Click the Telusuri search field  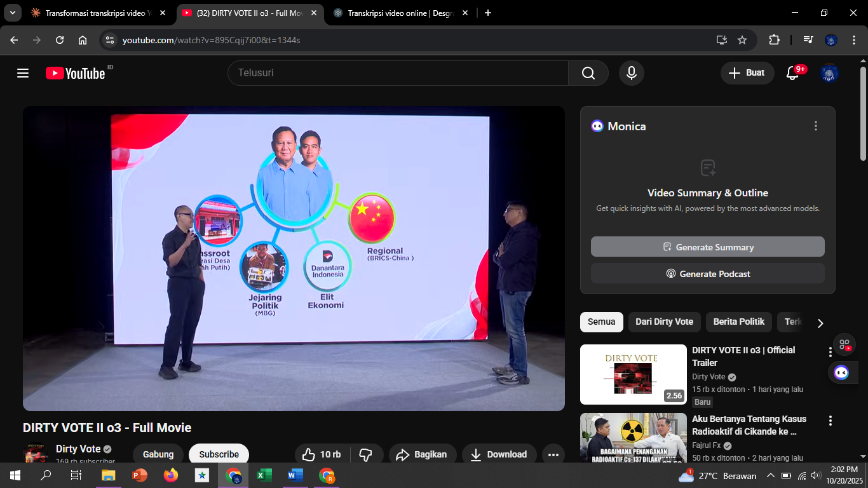(398, 73)
